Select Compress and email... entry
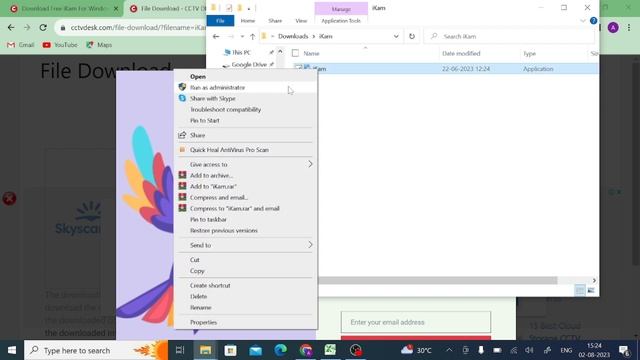This screenshot has height=360, width=640. pyautogui.click(x=246, y=198)
